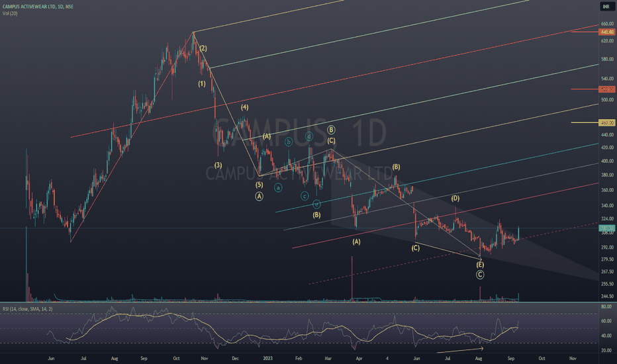Select the RSI (14, close, SMA, 14, 2) legend
Screen dimensions: 617x364
pyautogui.click(x=28, y=309)
